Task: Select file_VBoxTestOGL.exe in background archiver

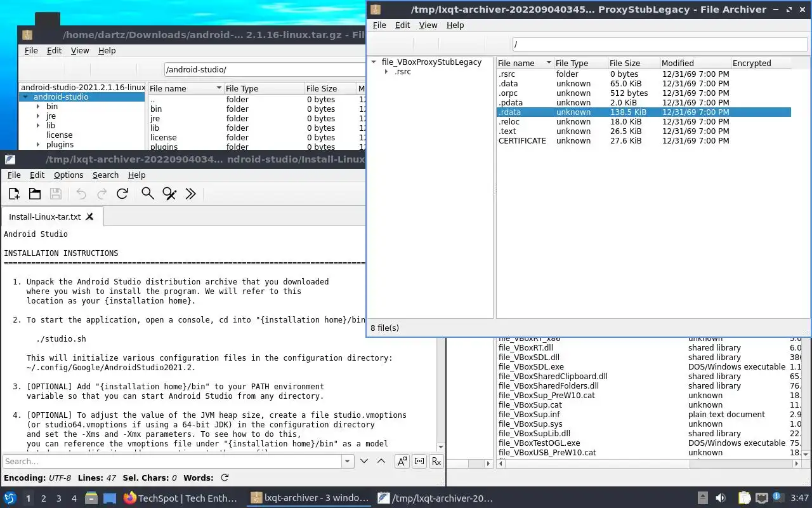Action: point(650,443)
